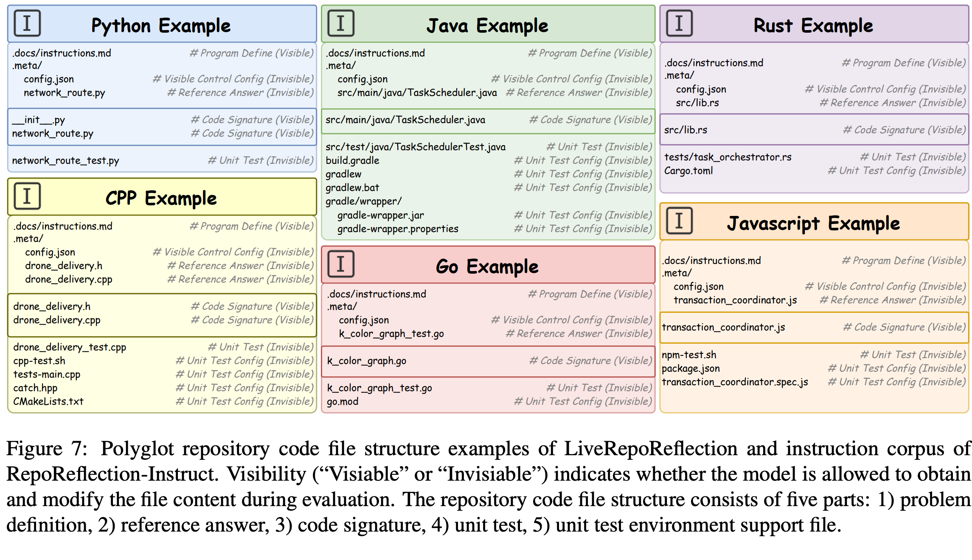The width and height of the screenshot is (972, 560).
Task: Click .docs/instructions.md in the Python panel
Action: [x=62, y=53]
